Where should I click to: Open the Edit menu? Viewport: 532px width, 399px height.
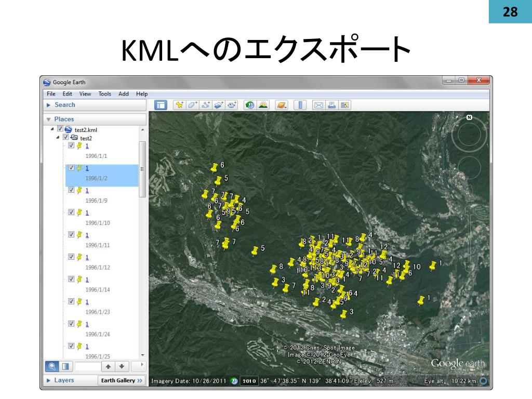point(67,94)
